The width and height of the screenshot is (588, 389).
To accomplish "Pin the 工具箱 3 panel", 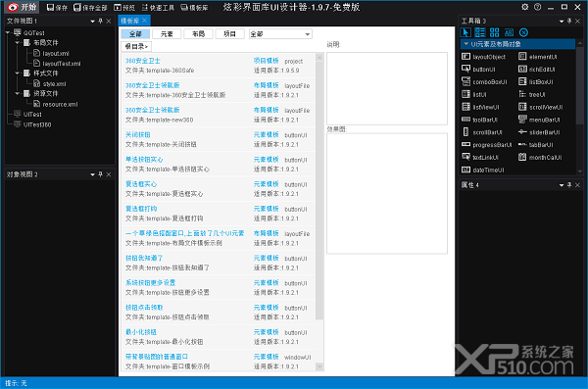I will tap(569, 21).
